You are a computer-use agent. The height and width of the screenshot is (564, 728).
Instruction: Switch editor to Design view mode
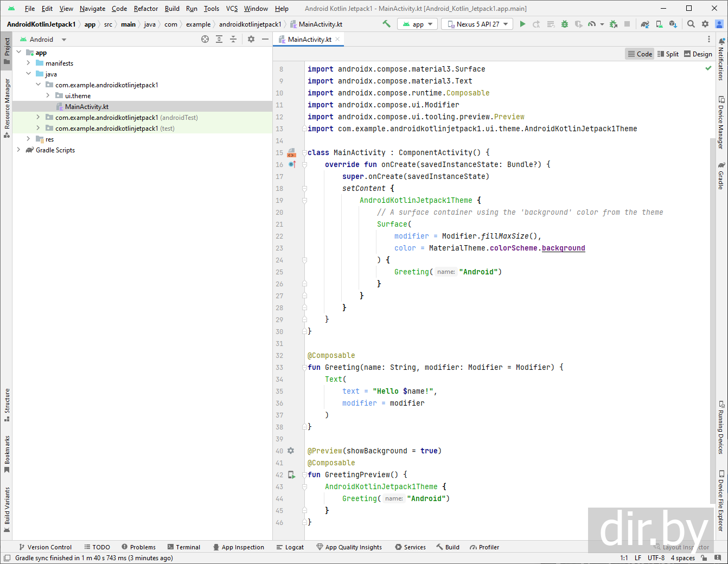click(x=698, y=54)
